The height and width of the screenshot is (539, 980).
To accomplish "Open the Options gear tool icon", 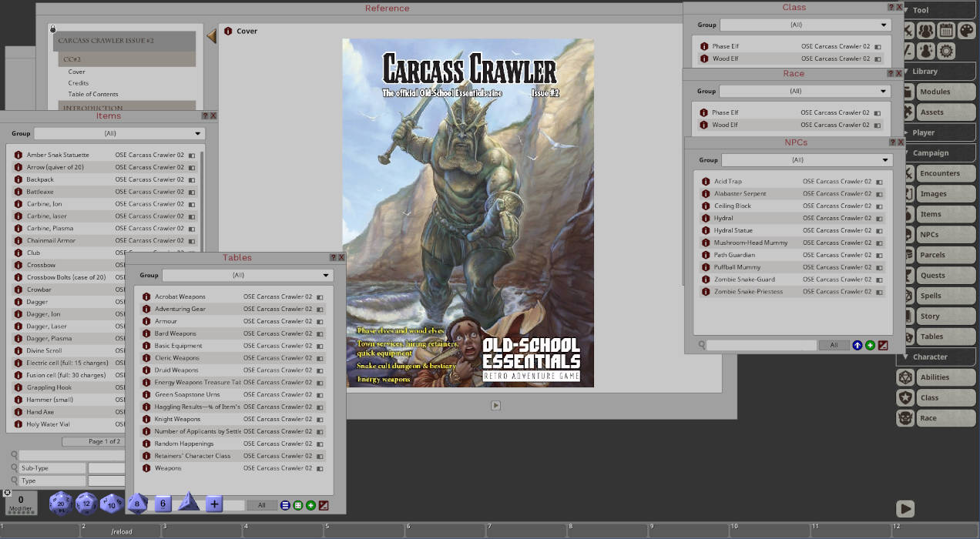I will pyautogui.click(x=946, y=51).
